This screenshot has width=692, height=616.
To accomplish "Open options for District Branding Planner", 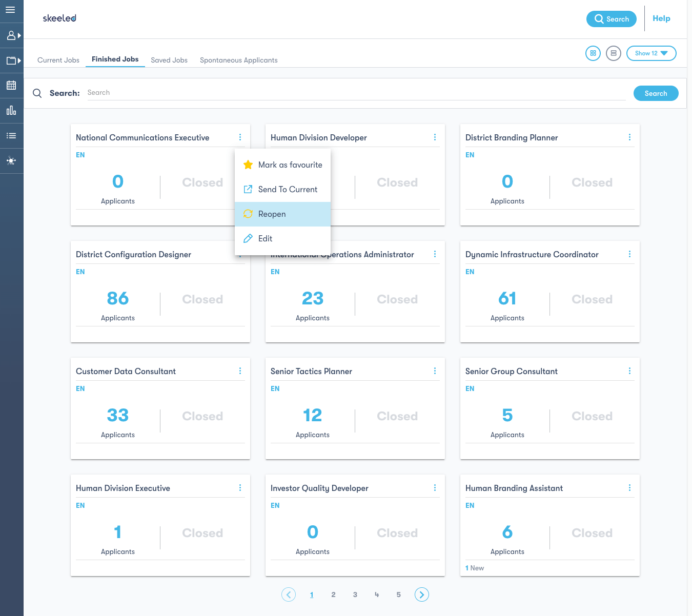I will tap(629, 137).
